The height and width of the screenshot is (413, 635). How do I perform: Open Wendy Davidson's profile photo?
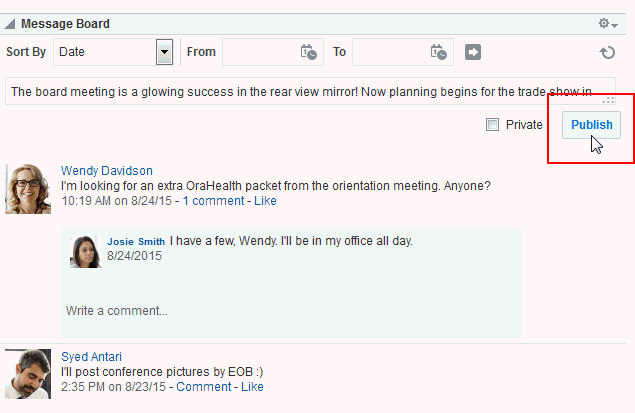28,189
